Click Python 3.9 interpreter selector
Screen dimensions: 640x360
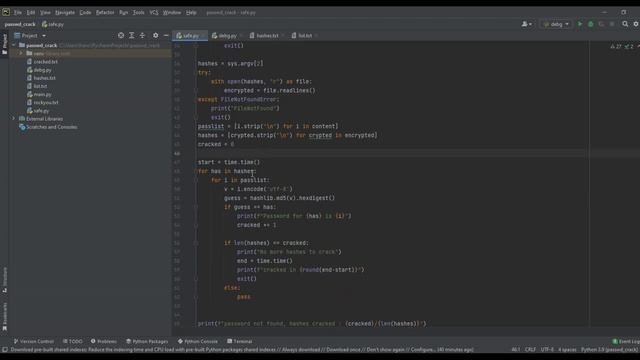(x=609, y=350)
